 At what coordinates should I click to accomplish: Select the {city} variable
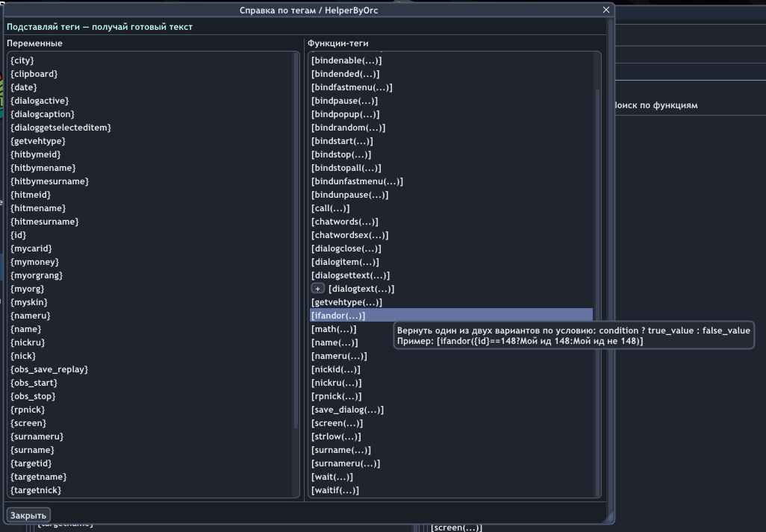tap(22, 60)
